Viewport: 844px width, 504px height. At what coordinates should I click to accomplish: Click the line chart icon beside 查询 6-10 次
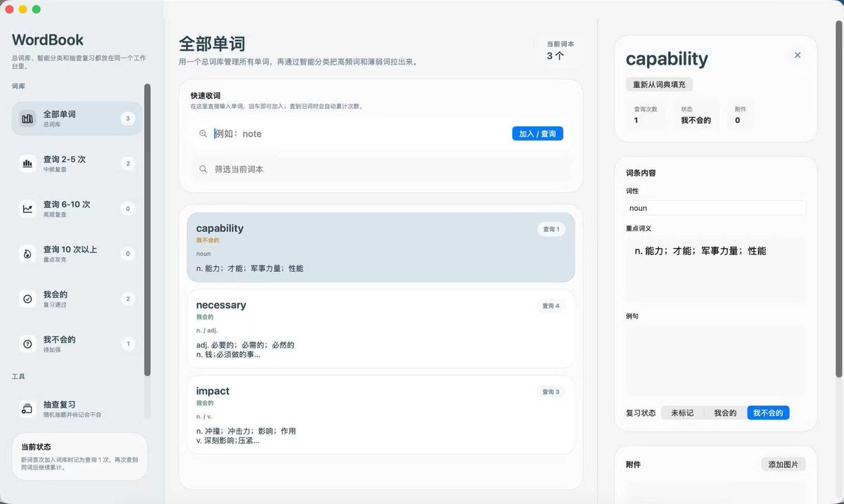pos(27,209)
